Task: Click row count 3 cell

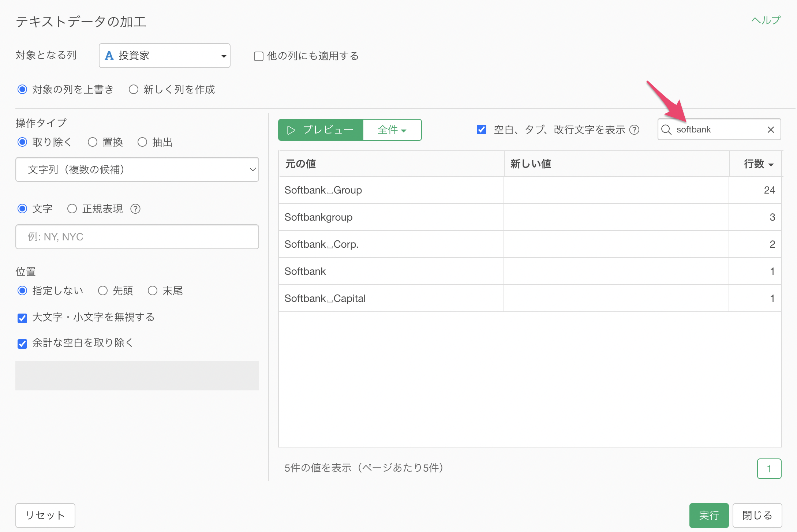Action: point(755,217)
